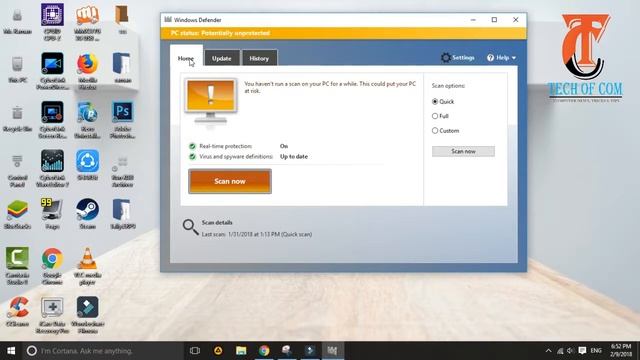Open Chrome from the taskbar
Image resolution: width=640 pixels, height=360 pixels.
click(x=264, y=351)
